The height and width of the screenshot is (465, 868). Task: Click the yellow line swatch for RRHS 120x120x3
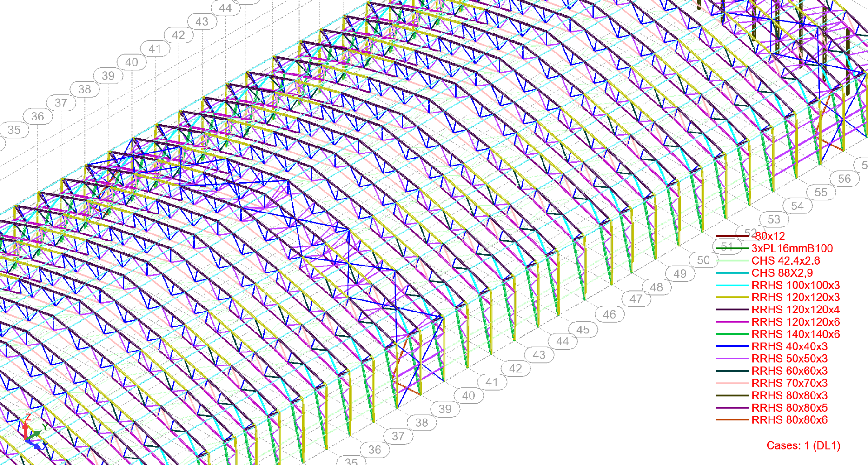point(732,297)
